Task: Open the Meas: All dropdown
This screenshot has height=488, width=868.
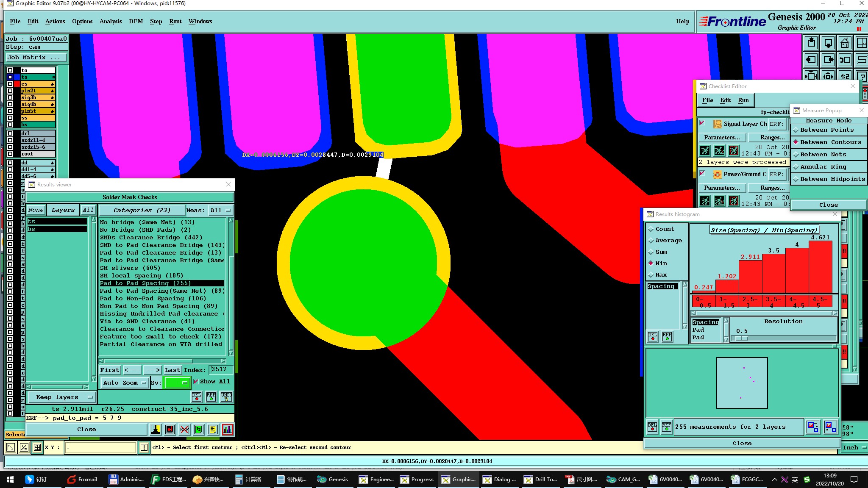Action: (221, 211)
